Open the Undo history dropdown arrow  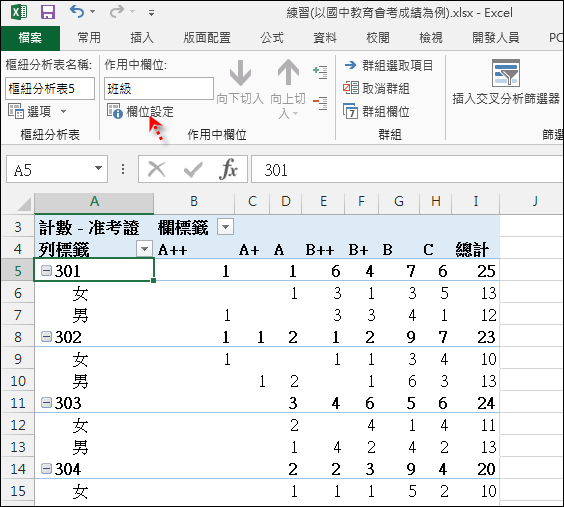click(x=92, y=12)
